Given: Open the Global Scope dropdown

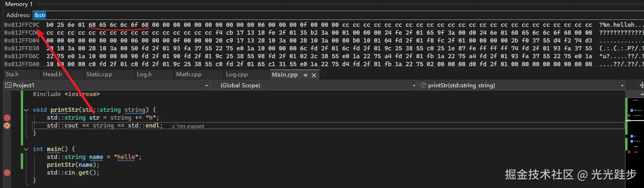Looking at the screenshot, I should pyautogui.click(x=415, y=85).
